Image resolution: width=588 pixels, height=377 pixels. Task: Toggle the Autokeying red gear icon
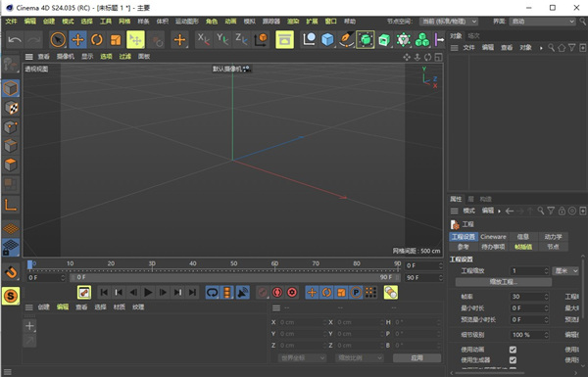click(x=292, y=293)
